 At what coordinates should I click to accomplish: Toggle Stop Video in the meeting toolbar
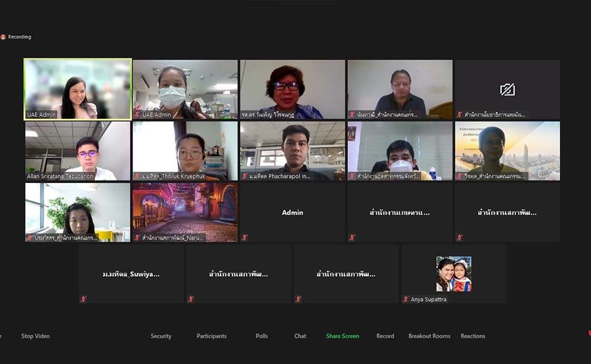(x=35, y=336)
